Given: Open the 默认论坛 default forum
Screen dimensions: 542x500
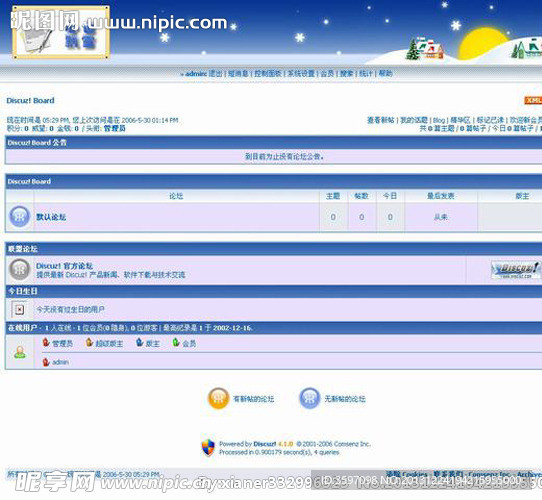Looking at the screenshot, I should coord(51,217).
